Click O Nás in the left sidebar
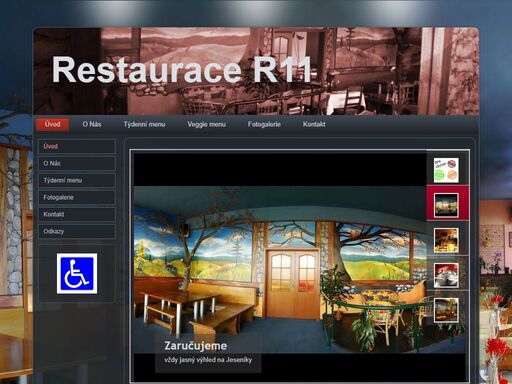This screenshot has height=384, width=512. (77, 163)
